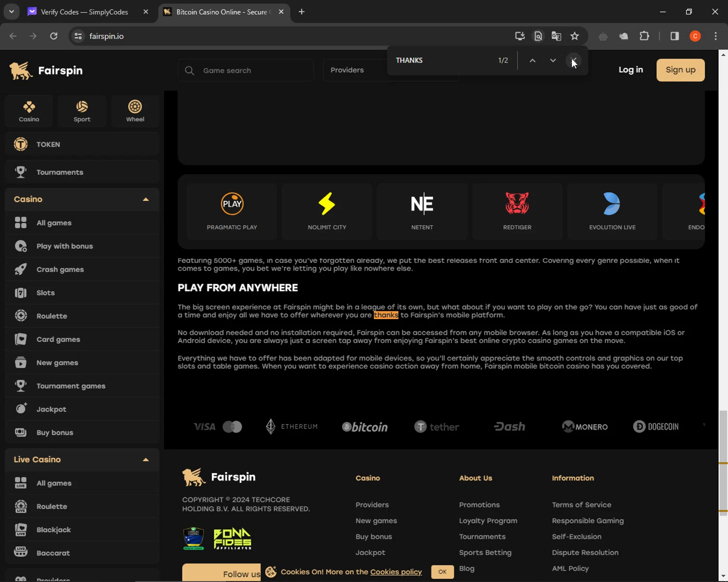Open Roulette under Casino
The image size is (728, 582).
[x=82, y=316]
